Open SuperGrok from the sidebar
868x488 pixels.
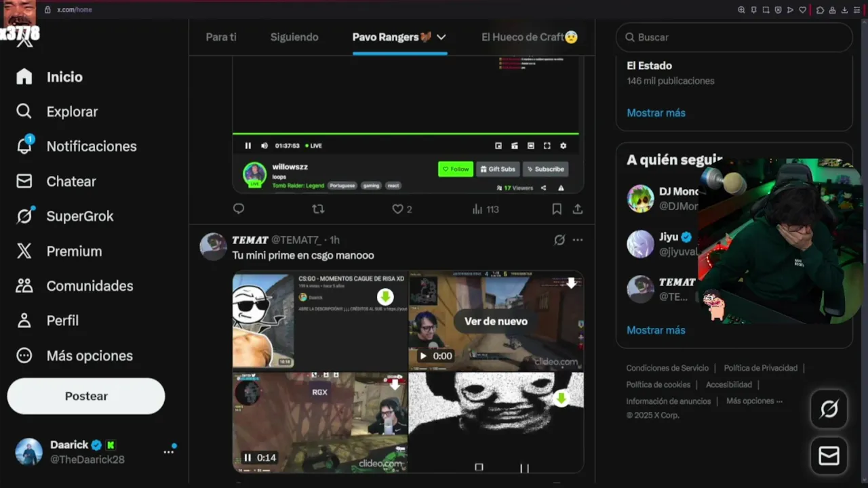click(64, 216)
